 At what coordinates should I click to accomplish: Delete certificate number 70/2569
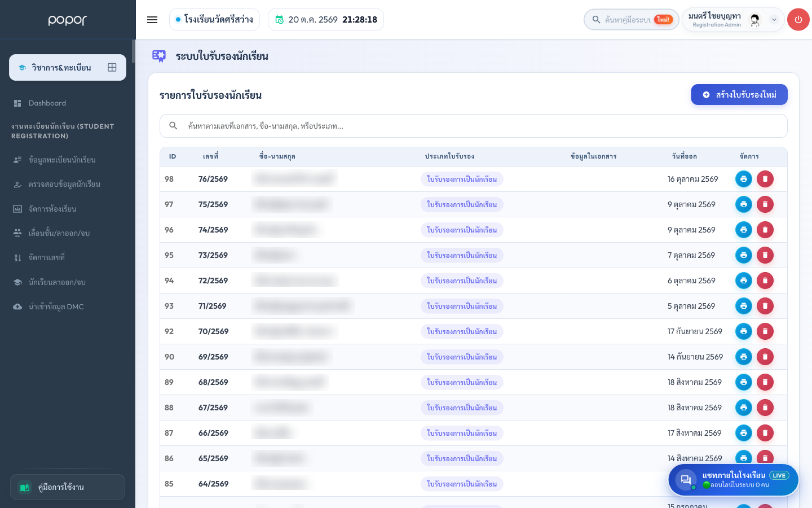click(765, 331)
